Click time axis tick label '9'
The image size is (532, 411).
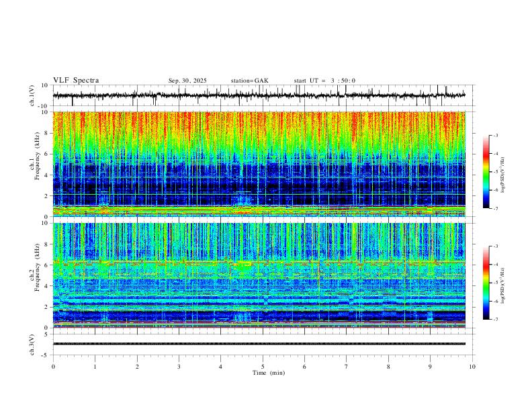[x=430, y=367]
